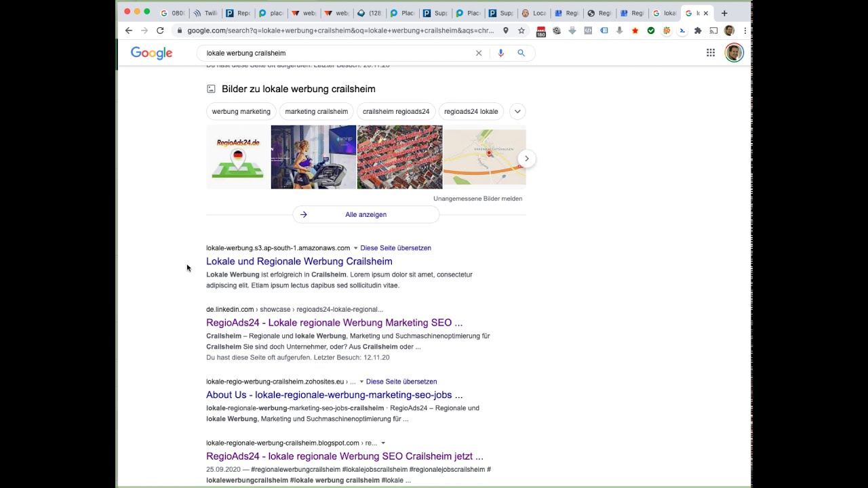
Task: Bookmark page with the star icon
Action: point(521,30)
